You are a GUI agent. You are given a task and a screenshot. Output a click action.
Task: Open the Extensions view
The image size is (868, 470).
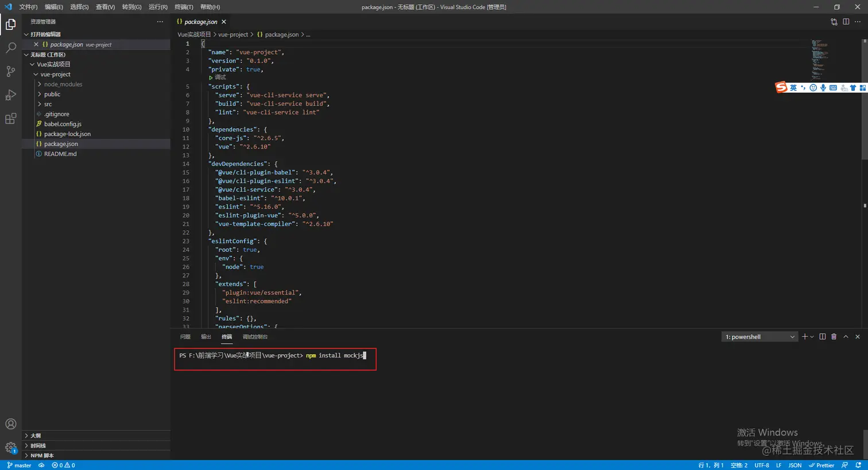[10, 119]
